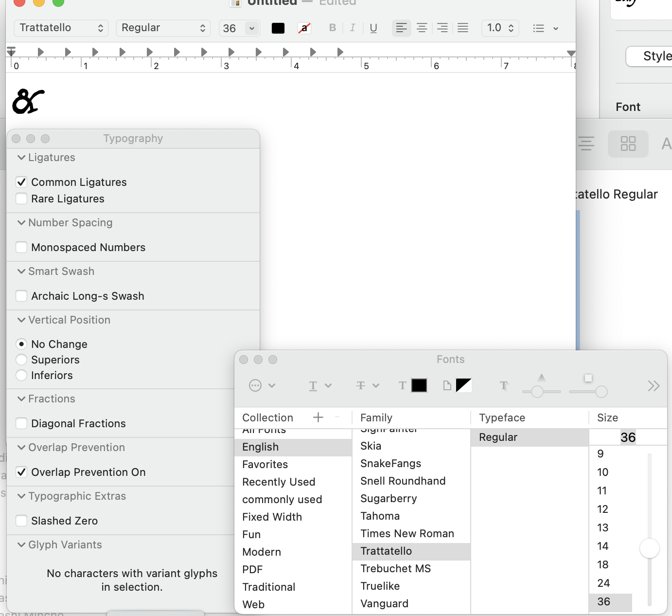Open the text color swatch in Fonts panel
The height and width of the screenshot is (616, 672).
tap(419, 385)
